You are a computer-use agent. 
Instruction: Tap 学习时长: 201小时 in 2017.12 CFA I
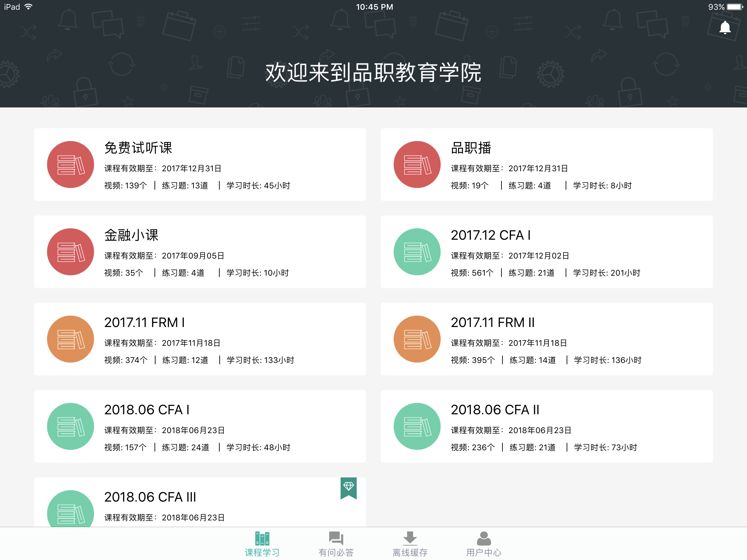607,273
